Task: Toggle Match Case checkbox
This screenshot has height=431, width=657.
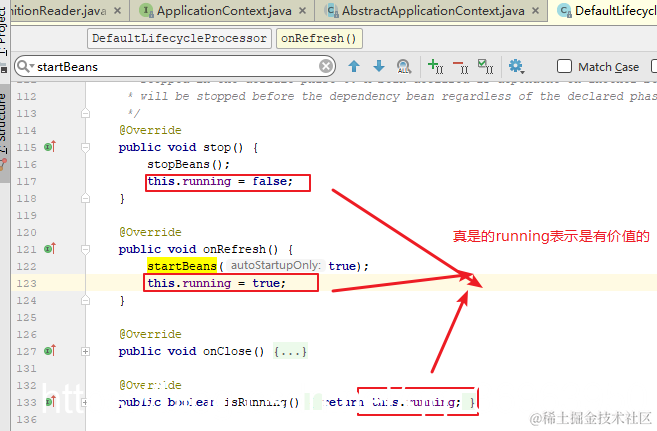Action: [564, 66]
